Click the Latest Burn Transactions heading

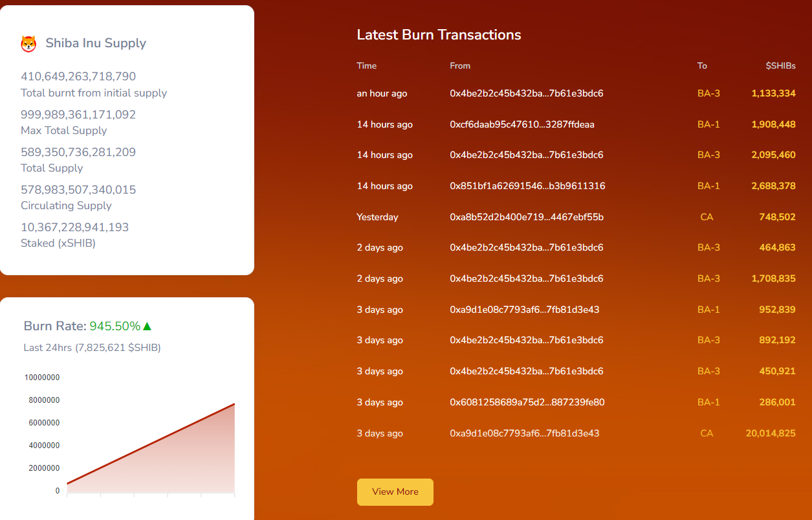coord(439,35)
